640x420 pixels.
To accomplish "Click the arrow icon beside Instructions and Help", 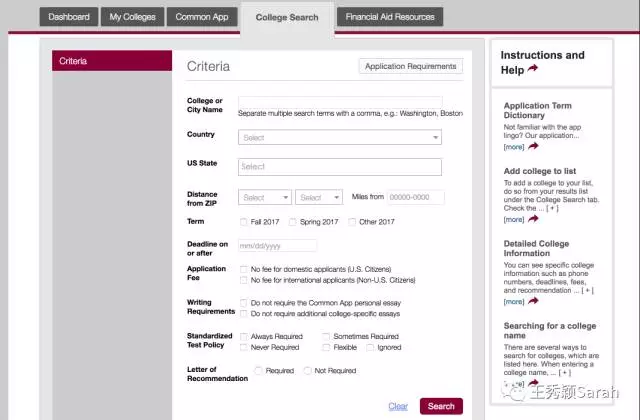I will (533, 69).
